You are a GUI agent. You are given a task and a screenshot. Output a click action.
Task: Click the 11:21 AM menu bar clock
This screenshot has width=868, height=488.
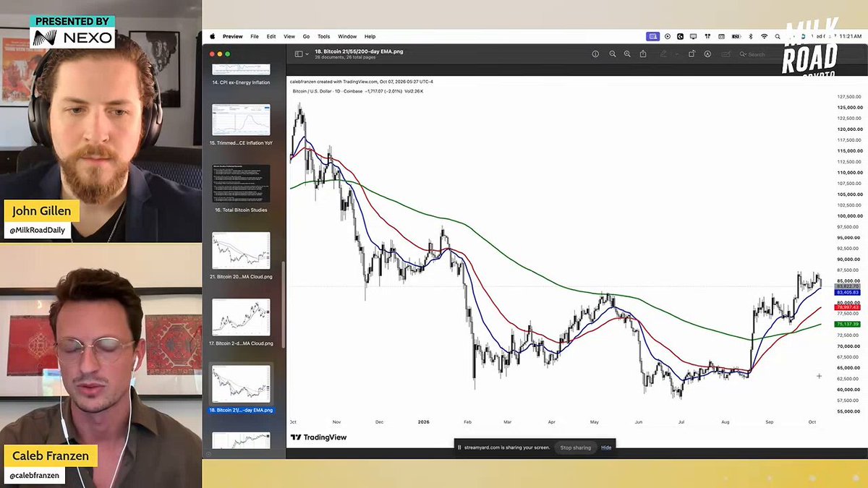click(850, 36)
